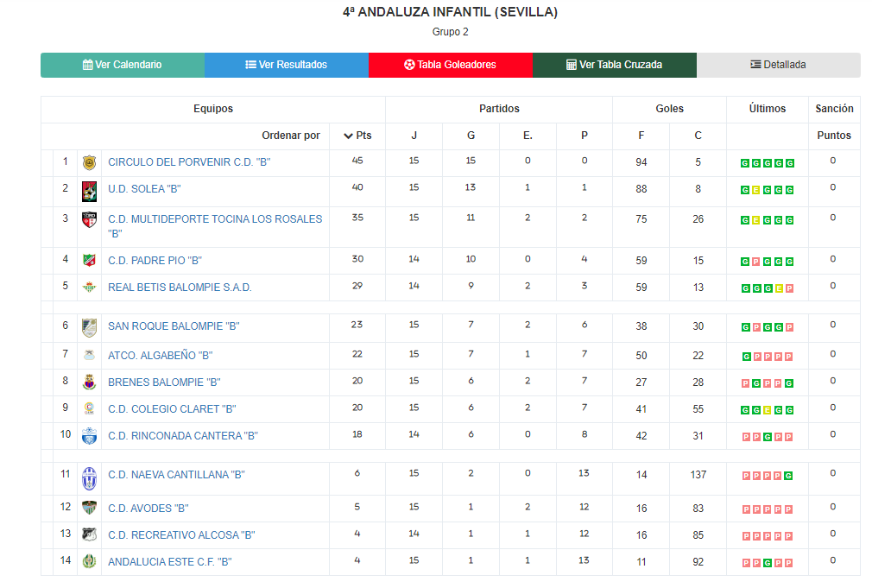Viewport: 872px width, 588px height.
Task: Open C.D. COLEGIO CLARET "B" team link
Action: coord(172,409)
